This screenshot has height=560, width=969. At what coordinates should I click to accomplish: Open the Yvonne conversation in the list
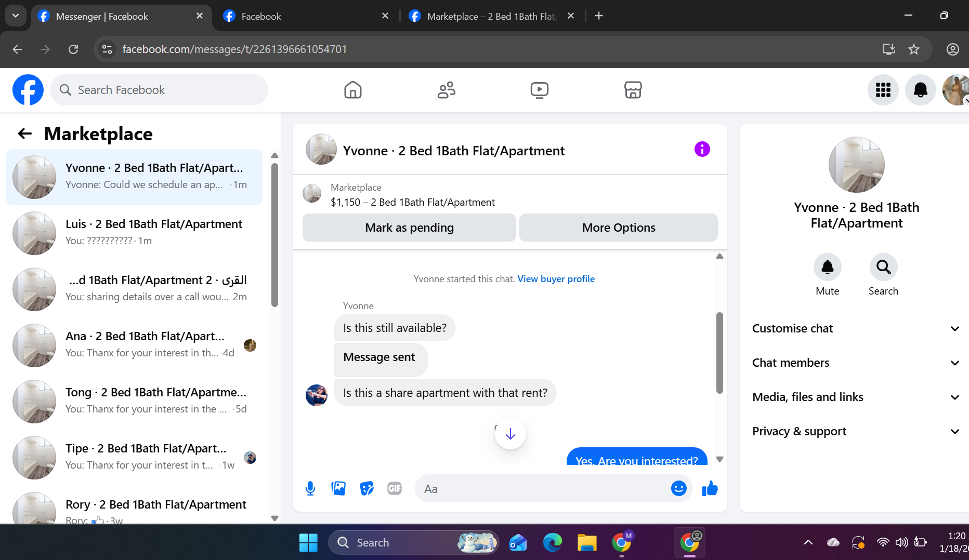(134, 177)
